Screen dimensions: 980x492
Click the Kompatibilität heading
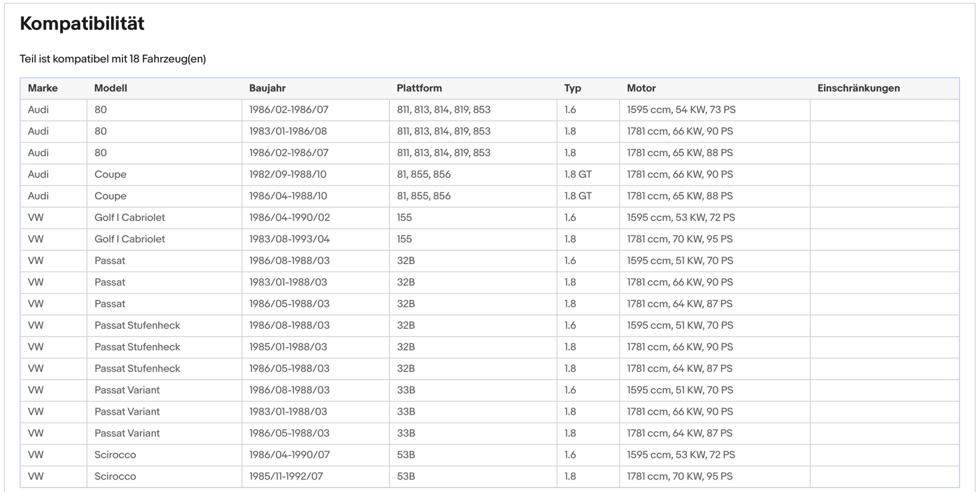pos(82,24)
